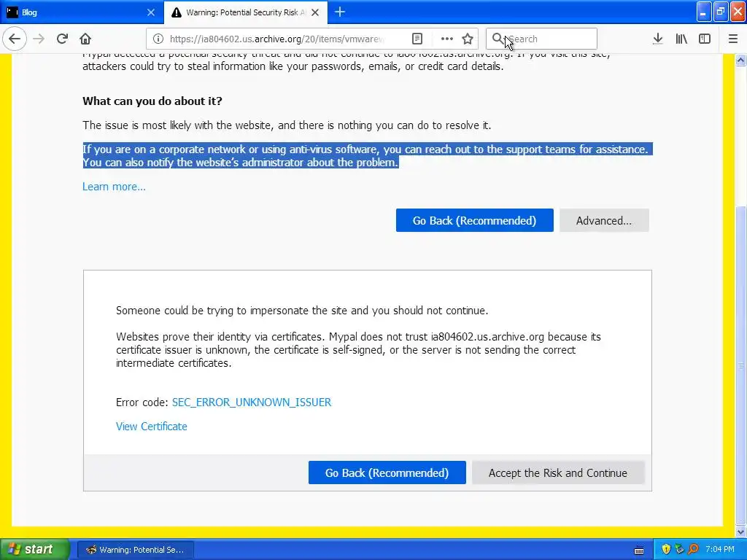The height and width of the screenshot is (560, 747).
Task: Click the network safely-remove tray icon
Action: pos(680,550)
